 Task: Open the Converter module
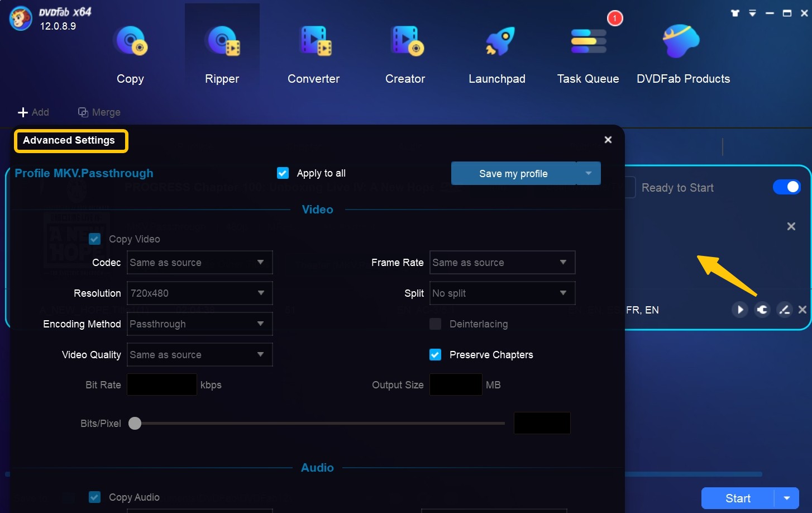pyautogui.click(x=314, y=42)
